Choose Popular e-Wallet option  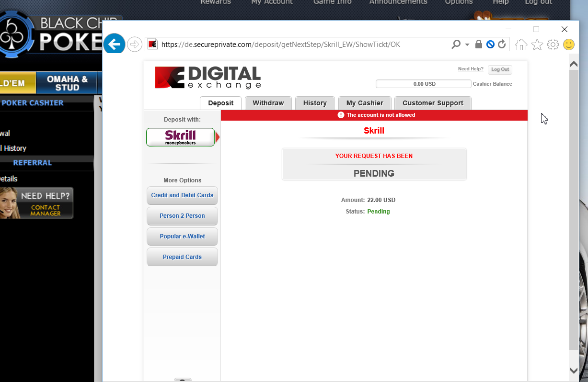coord(182,236)
